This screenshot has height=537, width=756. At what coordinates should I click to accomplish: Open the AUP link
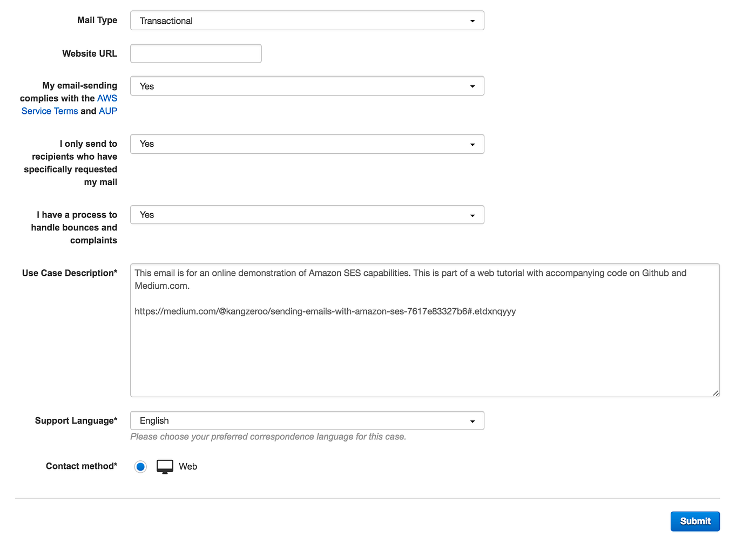pos(108,111)
